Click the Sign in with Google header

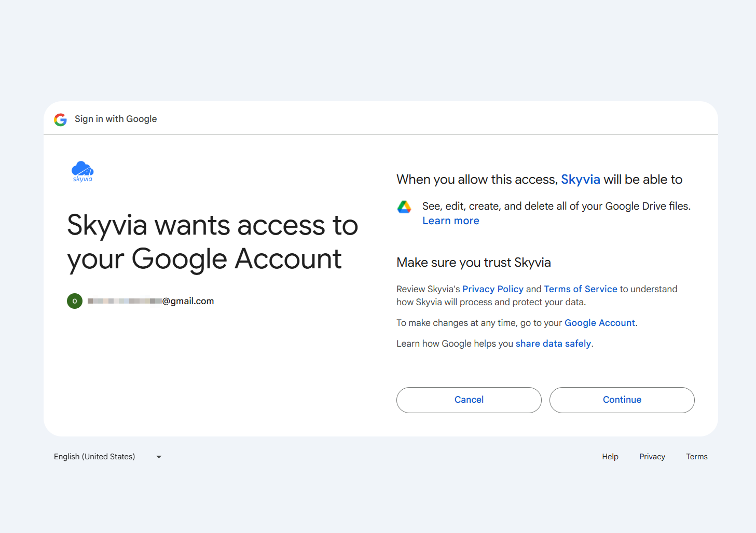[116, 119]
